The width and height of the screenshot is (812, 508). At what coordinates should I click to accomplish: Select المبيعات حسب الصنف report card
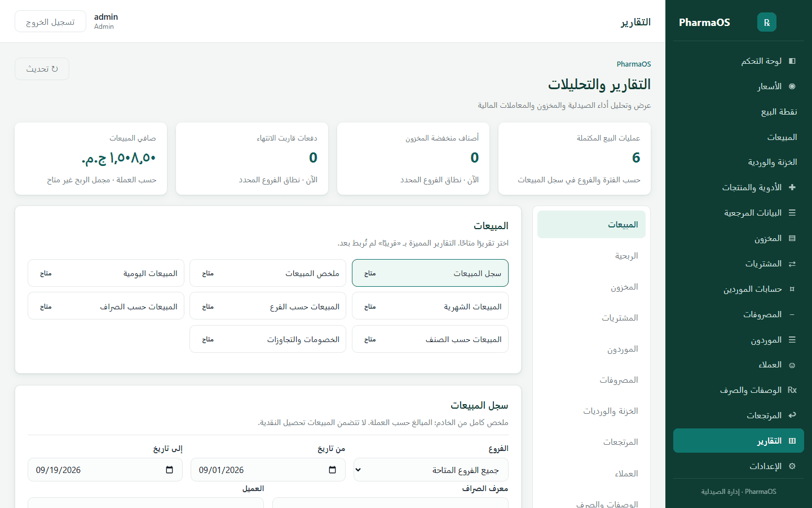pos(430,339)
